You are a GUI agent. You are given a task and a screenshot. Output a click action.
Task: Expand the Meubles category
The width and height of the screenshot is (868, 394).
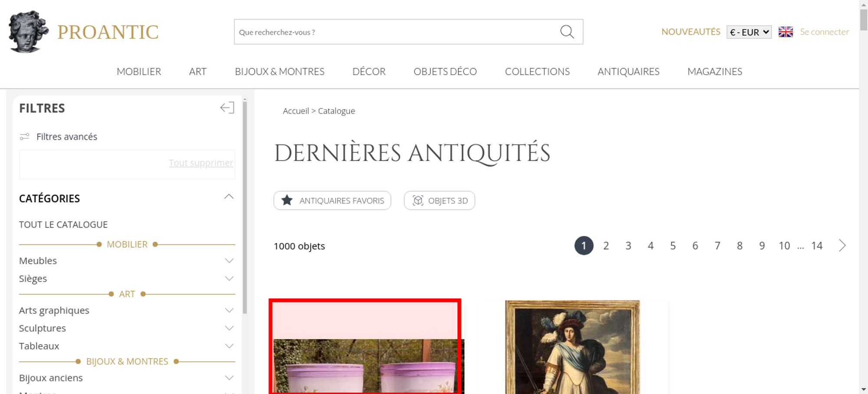pyautogui.click(x=229, y=261)
